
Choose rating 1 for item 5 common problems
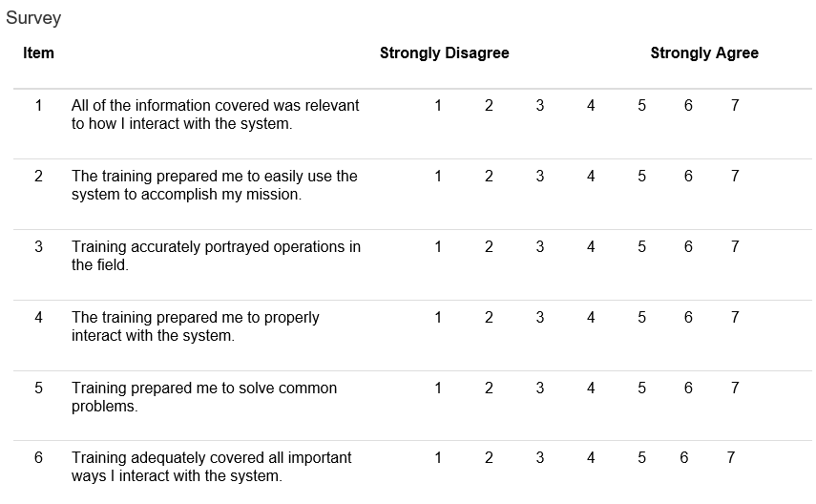438,388
